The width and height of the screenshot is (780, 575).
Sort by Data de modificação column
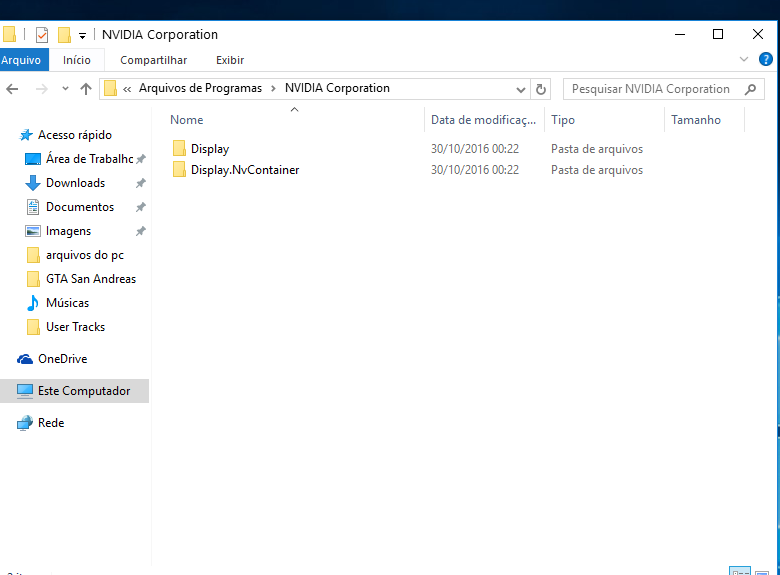pos(484,120)
